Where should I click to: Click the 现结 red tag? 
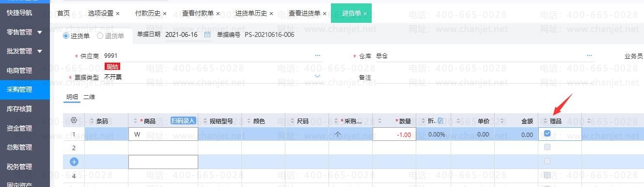112,67
